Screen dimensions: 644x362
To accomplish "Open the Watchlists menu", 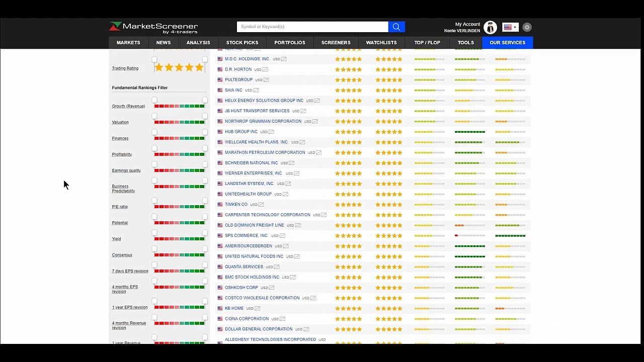I will [x=381, y=43].
